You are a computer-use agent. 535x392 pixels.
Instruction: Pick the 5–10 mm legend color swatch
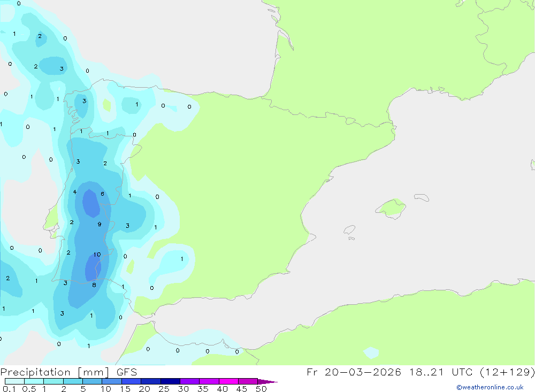click(x=93, y=381)
